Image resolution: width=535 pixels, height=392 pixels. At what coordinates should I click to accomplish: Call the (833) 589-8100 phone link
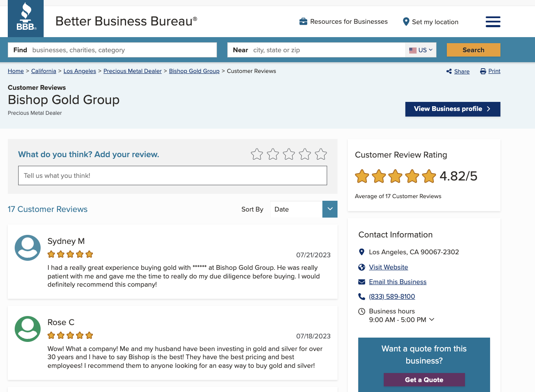tap(392, 297)
